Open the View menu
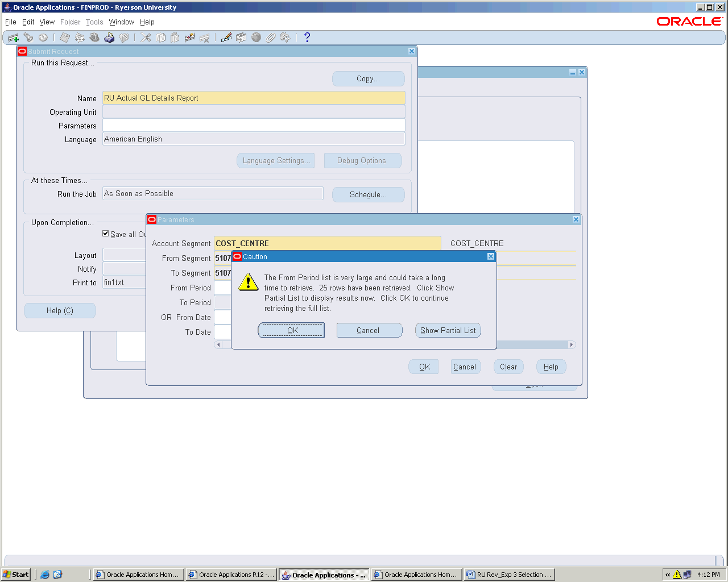728x582 pixels. click(x=47, y=22)
